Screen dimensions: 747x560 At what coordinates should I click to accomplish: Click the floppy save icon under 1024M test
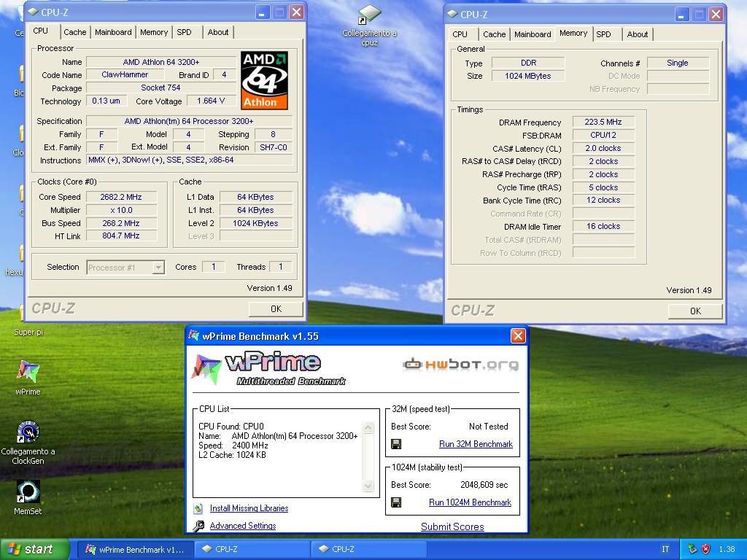coord(396,502)
